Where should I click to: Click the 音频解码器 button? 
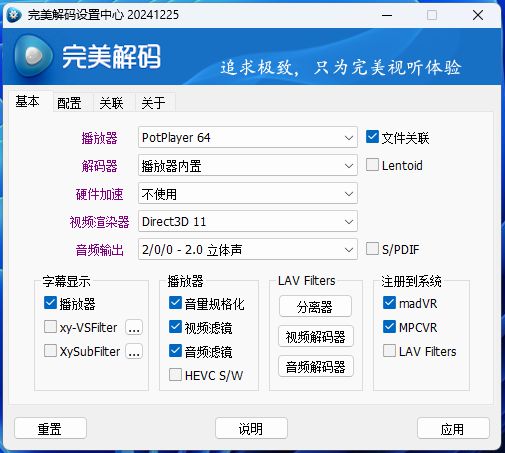315,366
